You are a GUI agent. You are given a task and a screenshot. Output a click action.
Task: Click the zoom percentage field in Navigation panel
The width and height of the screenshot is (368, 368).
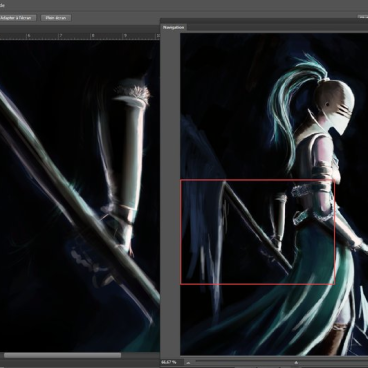[171, 362]
